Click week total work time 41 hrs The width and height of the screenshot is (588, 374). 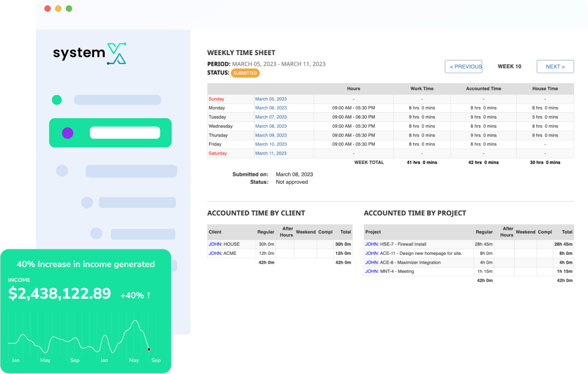(422, 162)
